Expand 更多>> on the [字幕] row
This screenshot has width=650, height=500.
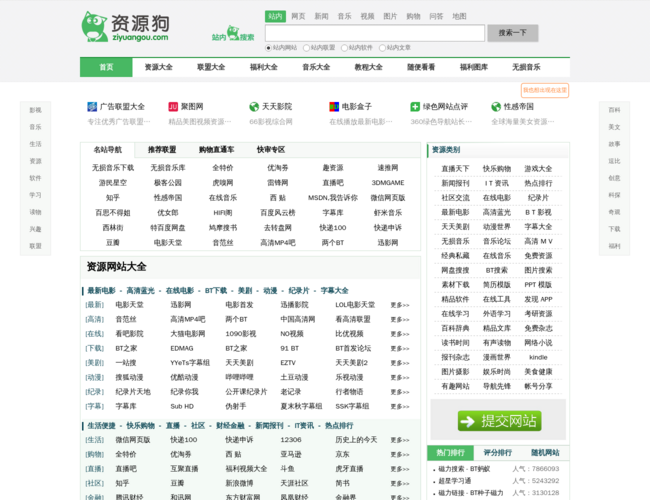point(400,407)
